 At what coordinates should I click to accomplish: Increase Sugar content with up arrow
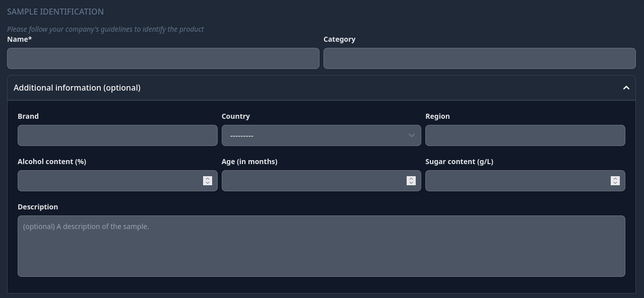pyautogui.click(x=615, y=178)
